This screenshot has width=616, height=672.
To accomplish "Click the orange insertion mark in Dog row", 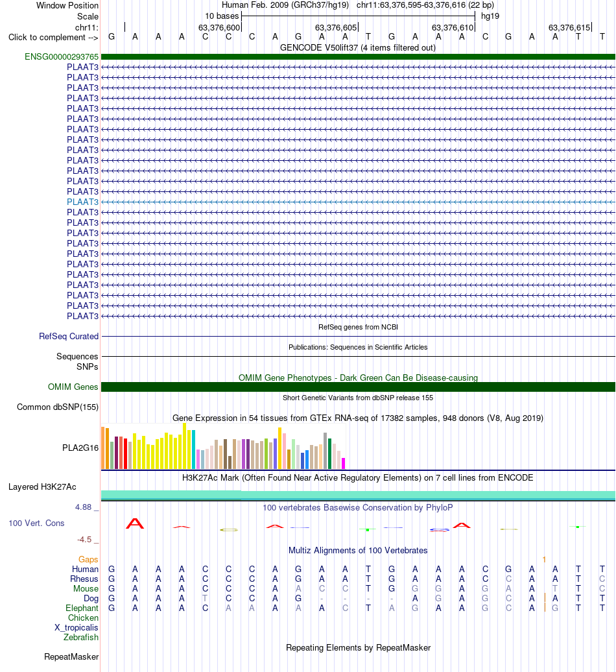I will click(x=545, y=598).
